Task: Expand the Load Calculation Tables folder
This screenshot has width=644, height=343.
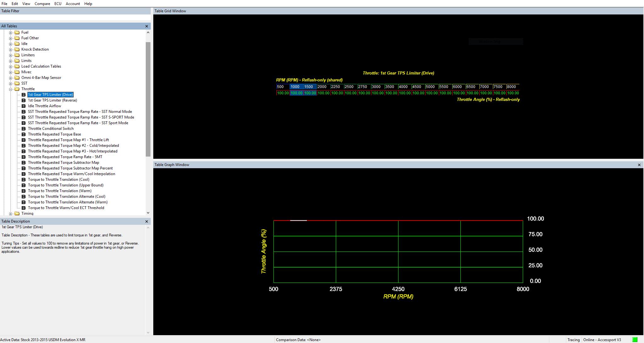Action: [11, 66]
